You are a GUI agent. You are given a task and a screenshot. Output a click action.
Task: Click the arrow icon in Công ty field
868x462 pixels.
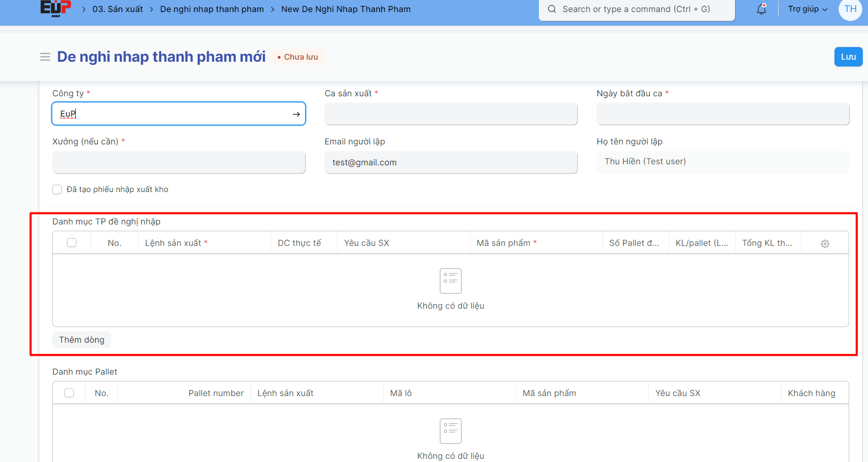click(296, 114)
